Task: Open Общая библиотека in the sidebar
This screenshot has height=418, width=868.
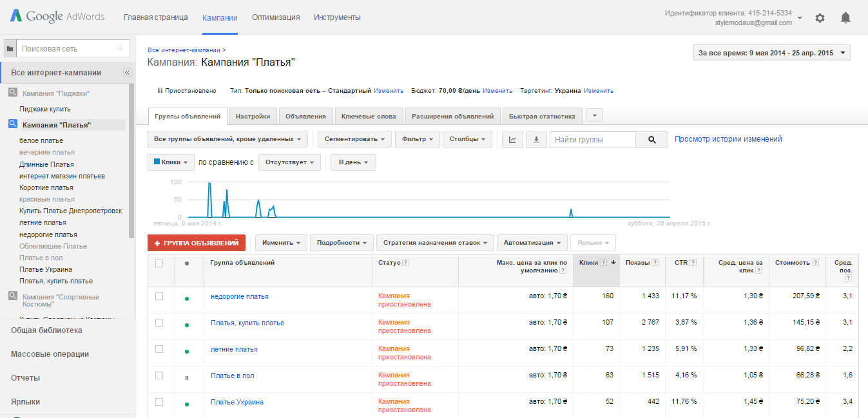Action: (x=46, y=330)
